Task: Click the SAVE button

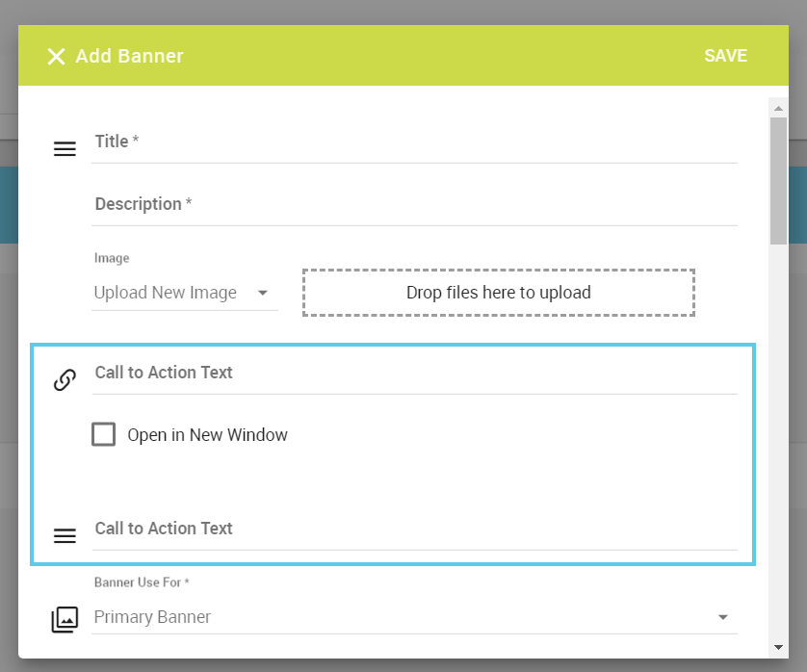Action: pos(725,56)
